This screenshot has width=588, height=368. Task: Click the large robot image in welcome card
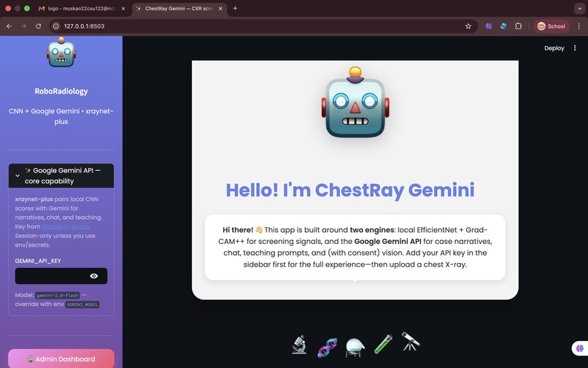click(355, 102)
